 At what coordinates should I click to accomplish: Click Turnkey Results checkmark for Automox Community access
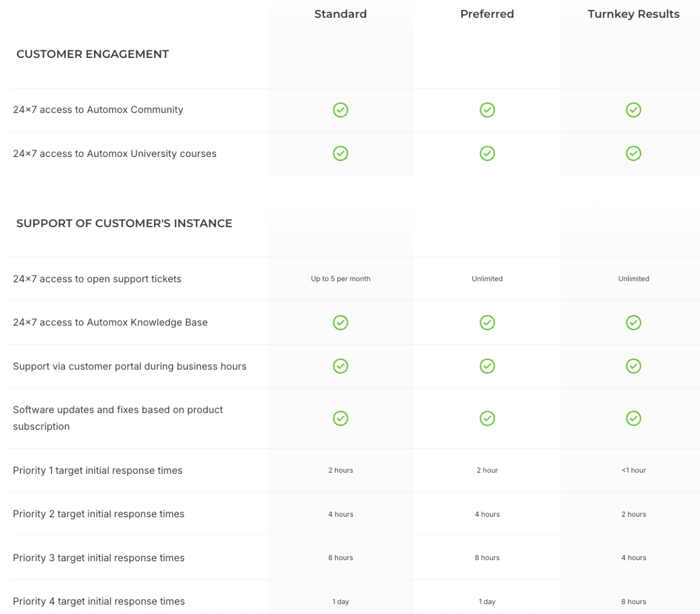coord(634,110)
